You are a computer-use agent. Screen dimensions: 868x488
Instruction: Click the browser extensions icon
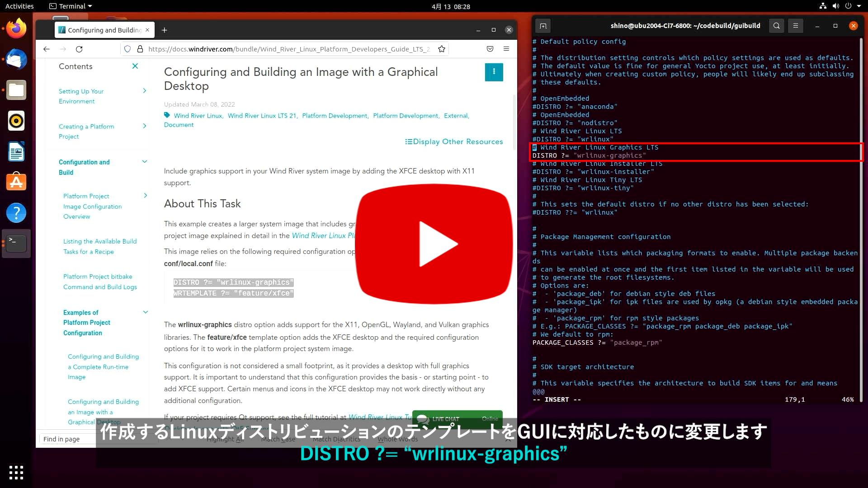coord(490,49)
